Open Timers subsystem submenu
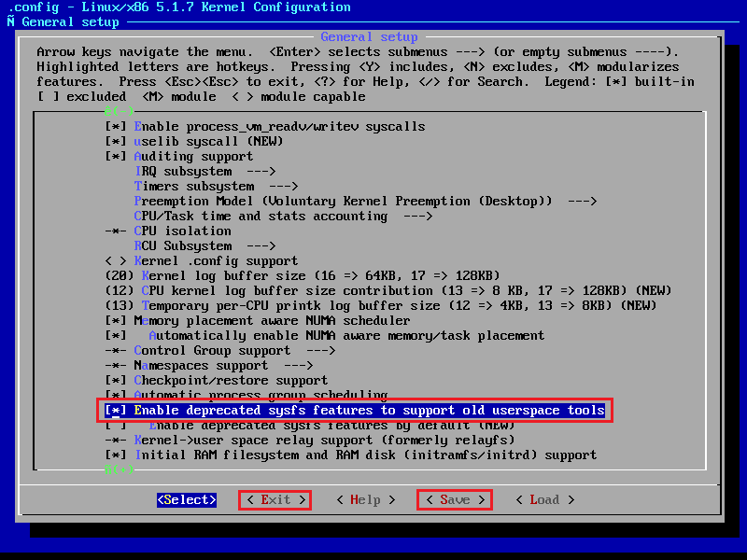This screenshot has height=560, width=747. pos(217,186)
